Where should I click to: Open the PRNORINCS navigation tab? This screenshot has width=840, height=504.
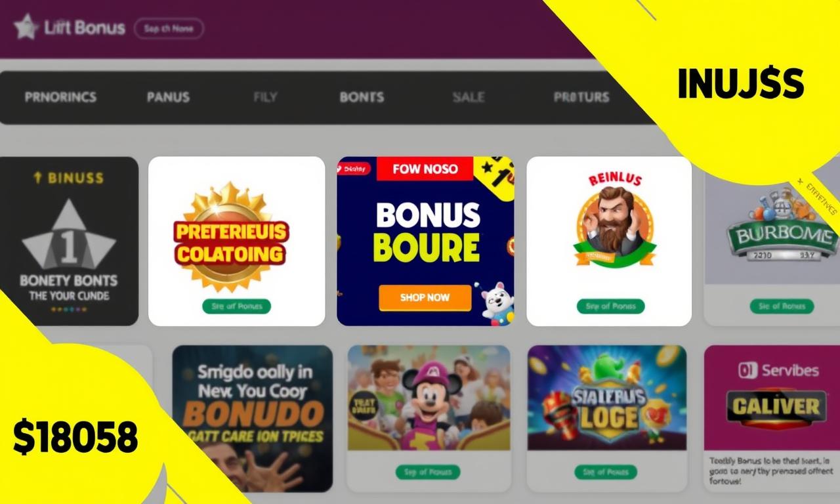click(60, 97)
